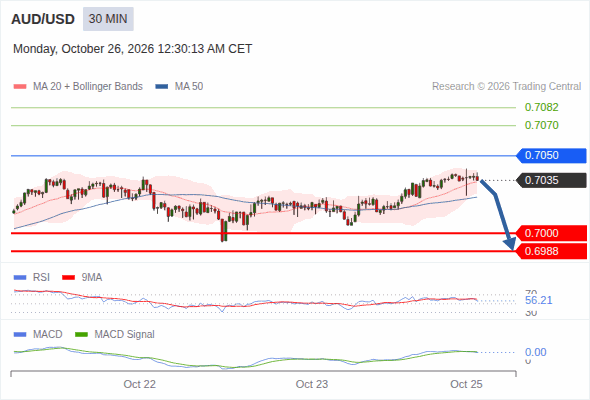
Task: Click the RSI value 56.21
Action: click(x=538, y=300)
